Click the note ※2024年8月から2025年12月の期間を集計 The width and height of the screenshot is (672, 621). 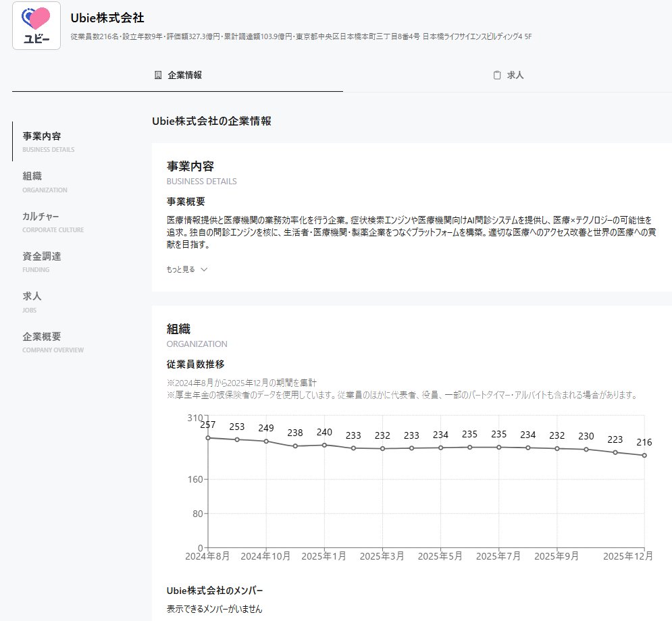[x=242, y=383]
